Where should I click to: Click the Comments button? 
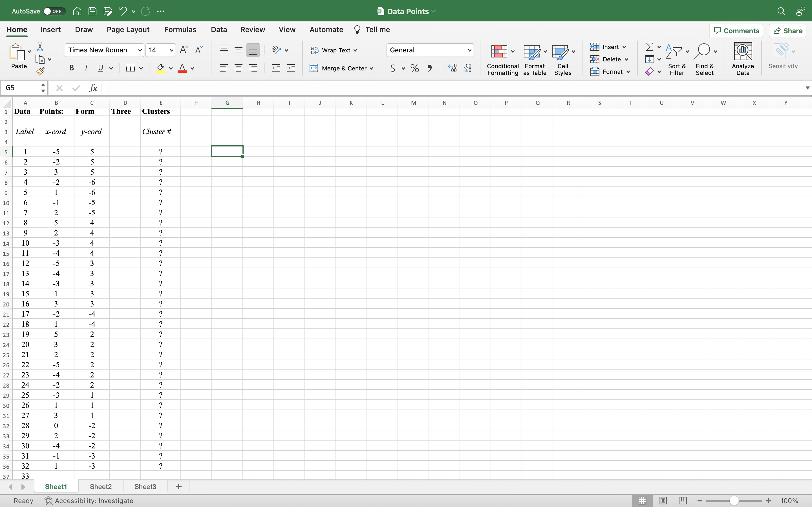pos(736,30)
